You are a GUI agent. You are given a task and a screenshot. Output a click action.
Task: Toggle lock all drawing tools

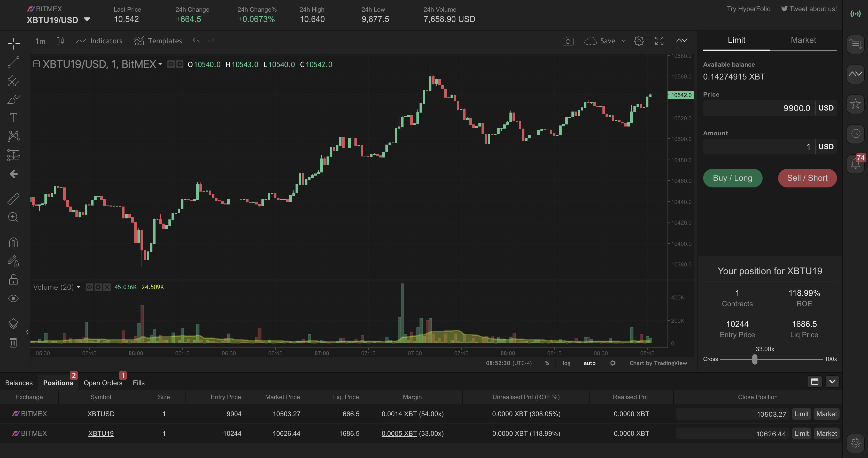(13, 280)
